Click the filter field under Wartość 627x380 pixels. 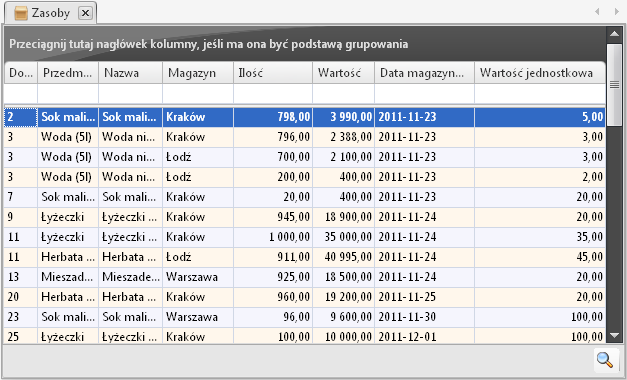(x=343, y=94)
